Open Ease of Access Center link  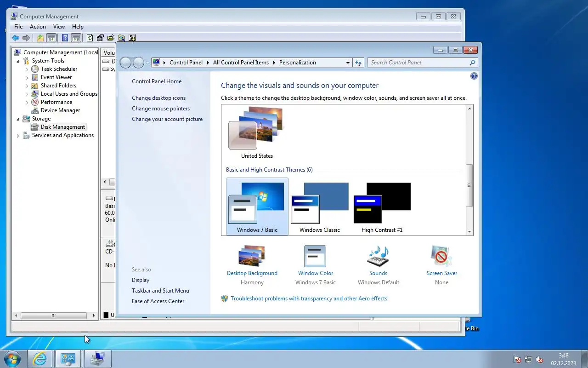click(158, 301)
